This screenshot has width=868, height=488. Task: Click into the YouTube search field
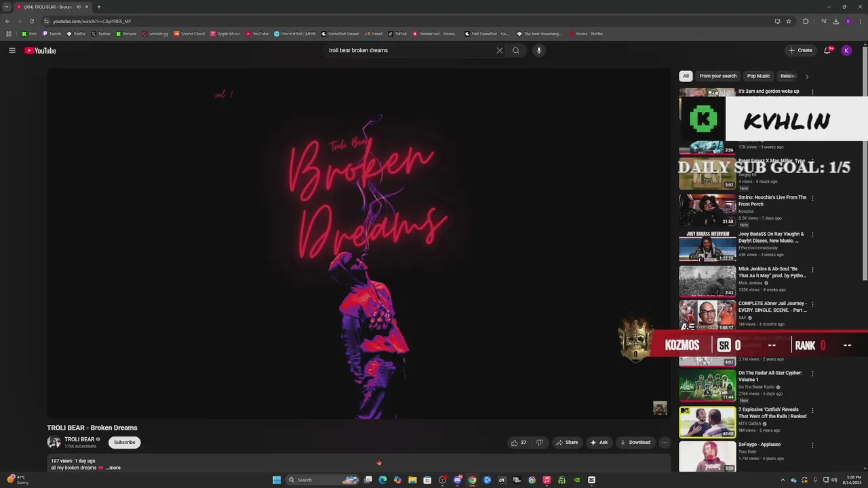pos(410,50)
